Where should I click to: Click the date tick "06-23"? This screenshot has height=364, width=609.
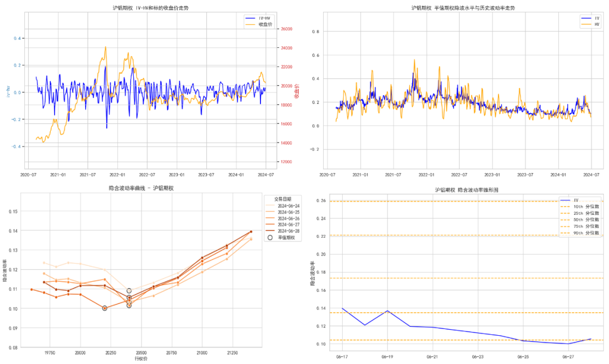pos(478,357)
